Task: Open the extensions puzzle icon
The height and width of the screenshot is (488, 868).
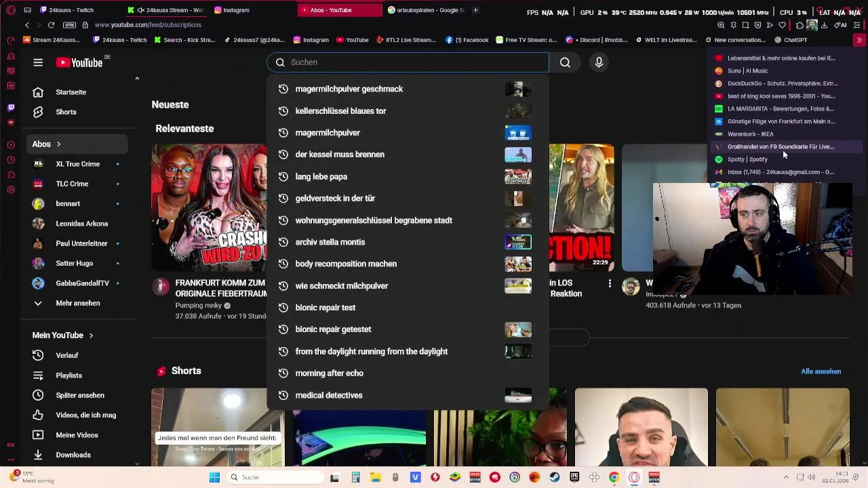Action: (800, 25)
